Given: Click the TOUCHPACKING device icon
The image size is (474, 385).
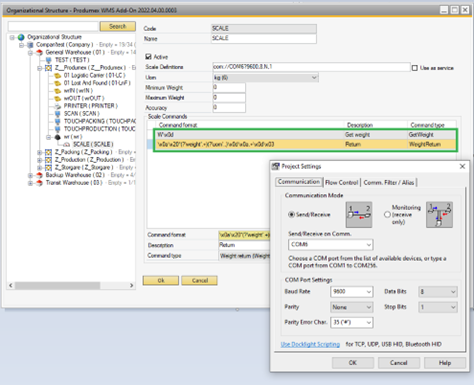Looking at the screenshot, I should [58, 121].
